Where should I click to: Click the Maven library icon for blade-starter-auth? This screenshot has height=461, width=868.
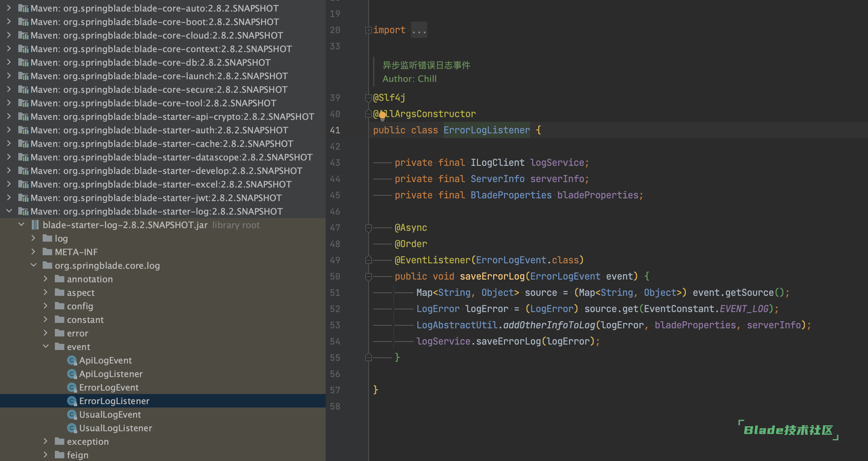click(x=23, y=130)
